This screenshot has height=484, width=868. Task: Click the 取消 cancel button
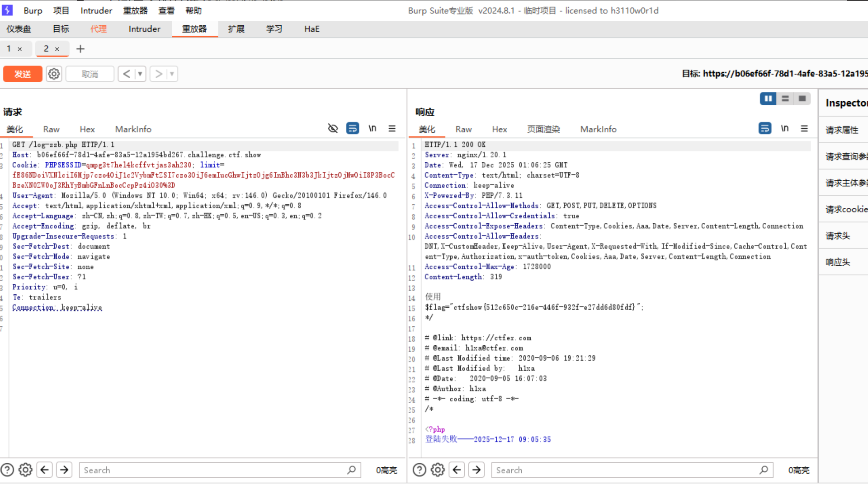pyautogui.click(x=90, y=74)
